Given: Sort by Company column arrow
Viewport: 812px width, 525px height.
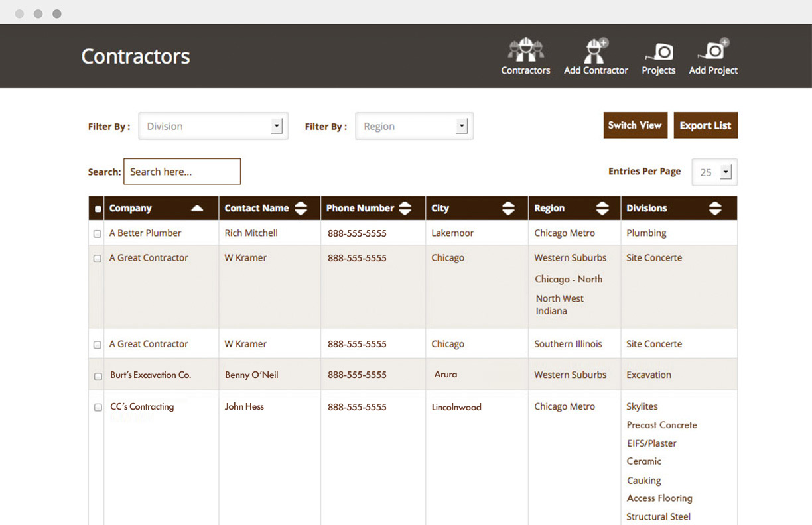Looking at the screenshot, I should 197,208.
